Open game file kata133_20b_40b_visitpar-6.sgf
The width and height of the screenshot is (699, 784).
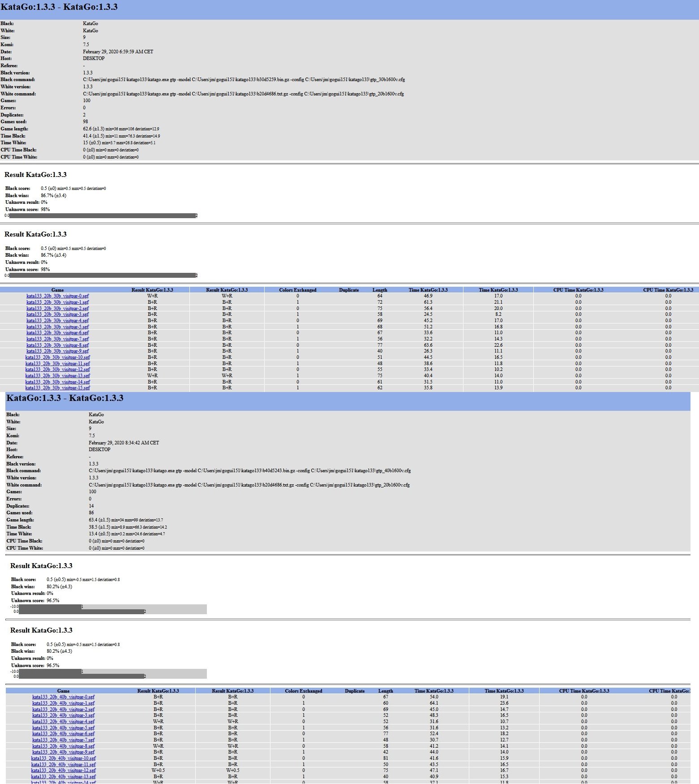pyautogui.click(x=63, y=734)
